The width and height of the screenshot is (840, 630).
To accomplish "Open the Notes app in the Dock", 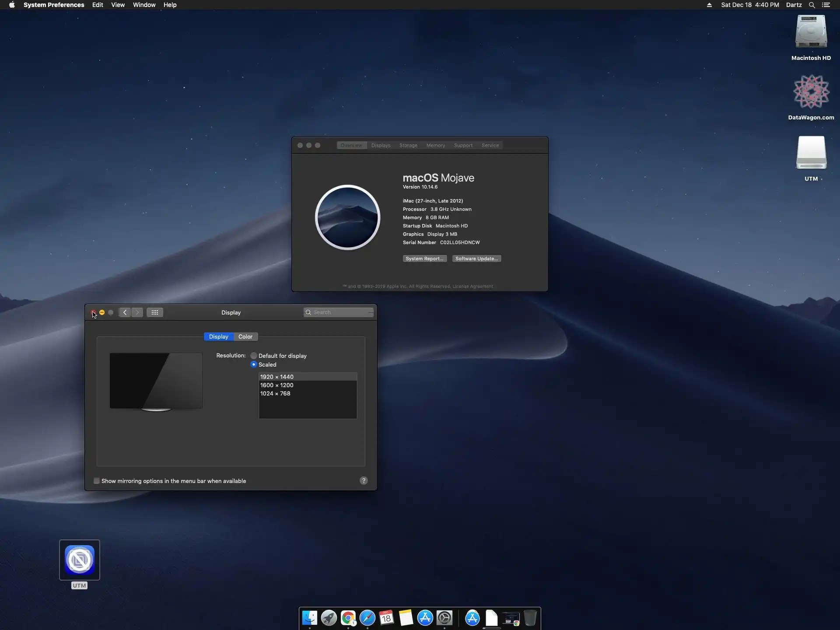I will point(406,618).
